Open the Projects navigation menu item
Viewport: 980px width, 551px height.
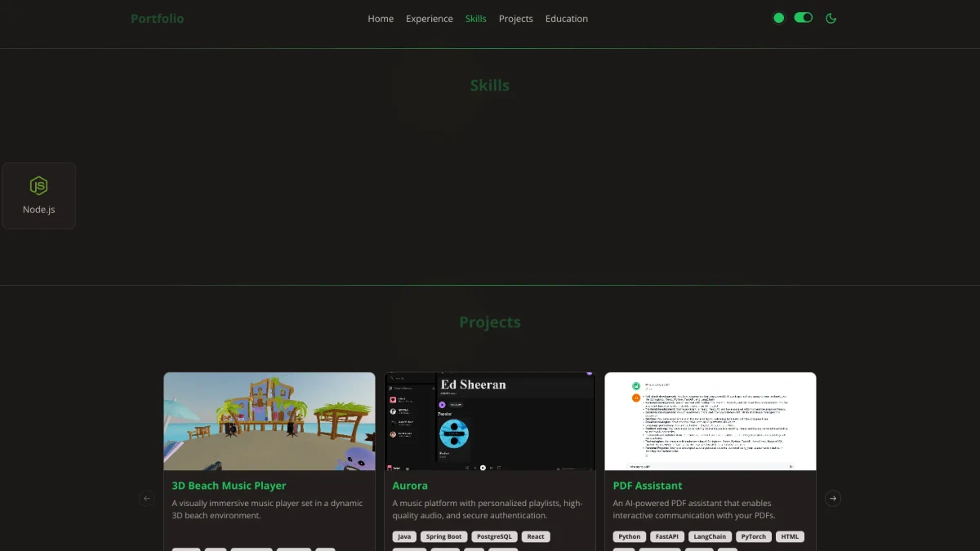[x=515, y=18]
